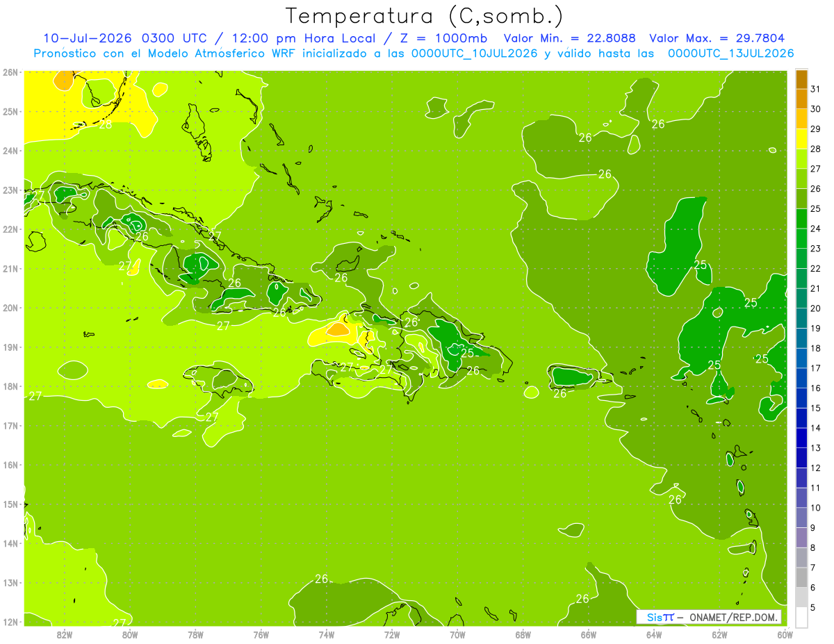
Task: Click the 82W longitude axis label
Action: pyautogui.click(x=64, y=634)
